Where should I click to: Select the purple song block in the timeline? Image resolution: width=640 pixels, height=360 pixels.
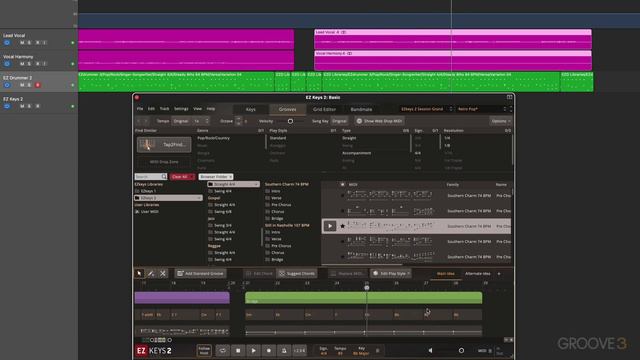pos(182,298)
